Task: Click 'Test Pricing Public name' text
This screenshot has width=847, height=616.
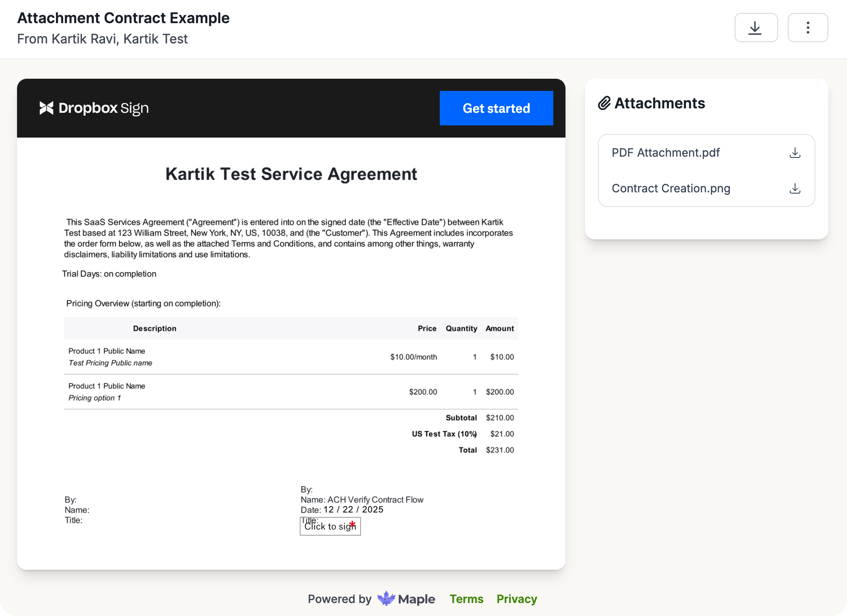Action: (110, 363)
